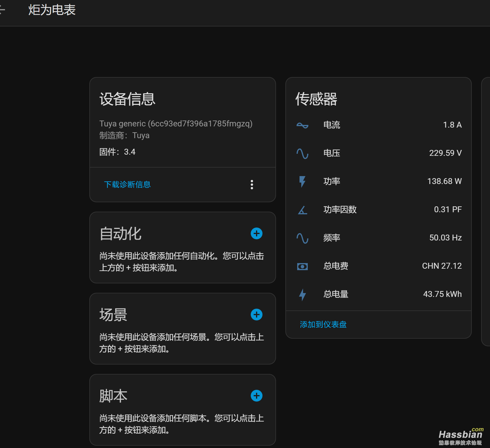The image size is (490, 448).
Task: Click the CHN 27.12 cost value
Action: coord(442,266)
